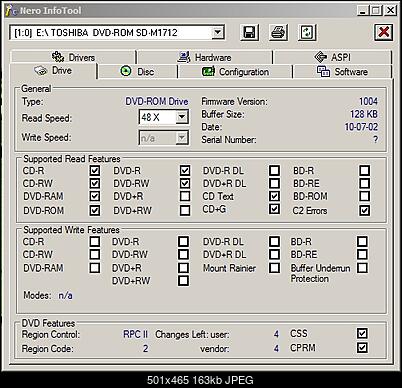Viewport: 402px width, 388px height.
Task: Select the Drive tab
Action: tap(53, 71)
